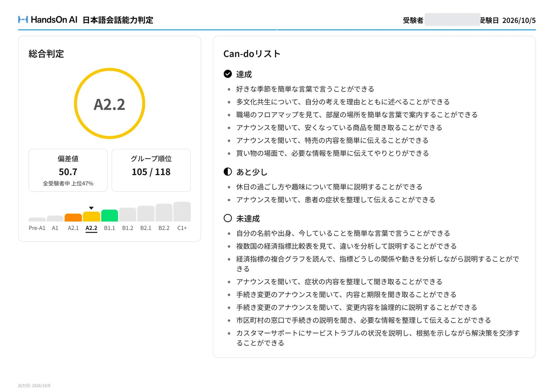Click the 日本語会話能力判定 title text
This screenshot has width=555, height=392.
[x=118, y=20]
